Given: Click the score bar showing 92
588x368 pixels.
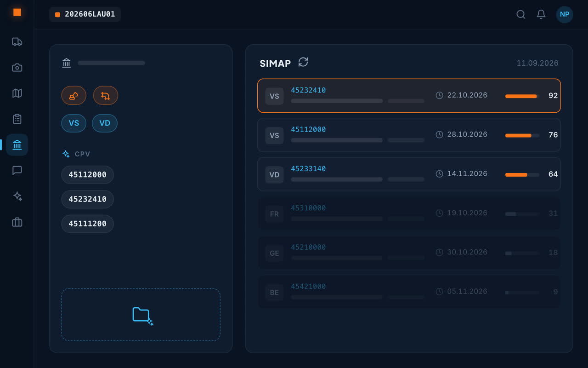Looking at the screenshot, I should pyautogui.click(x=522, y=96).
